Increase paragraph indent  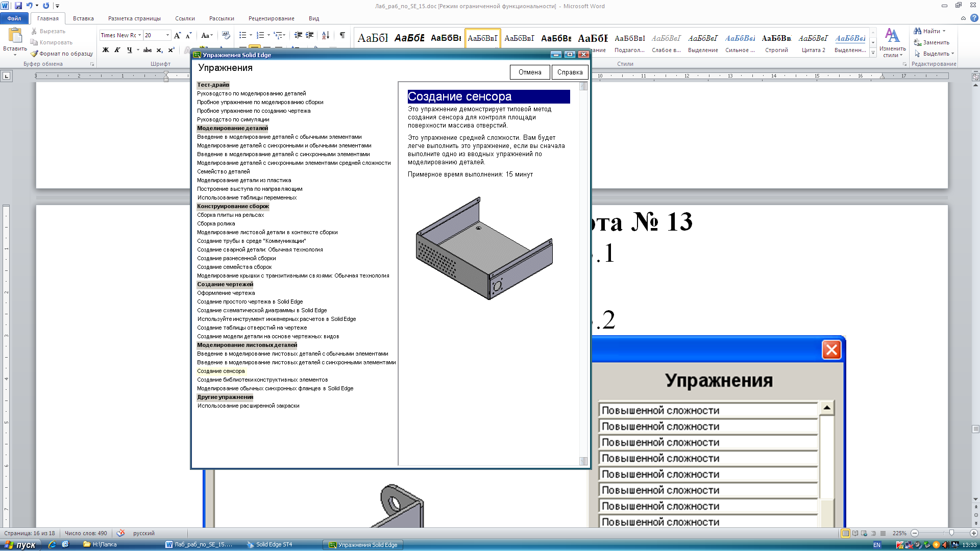click(309, 35)
